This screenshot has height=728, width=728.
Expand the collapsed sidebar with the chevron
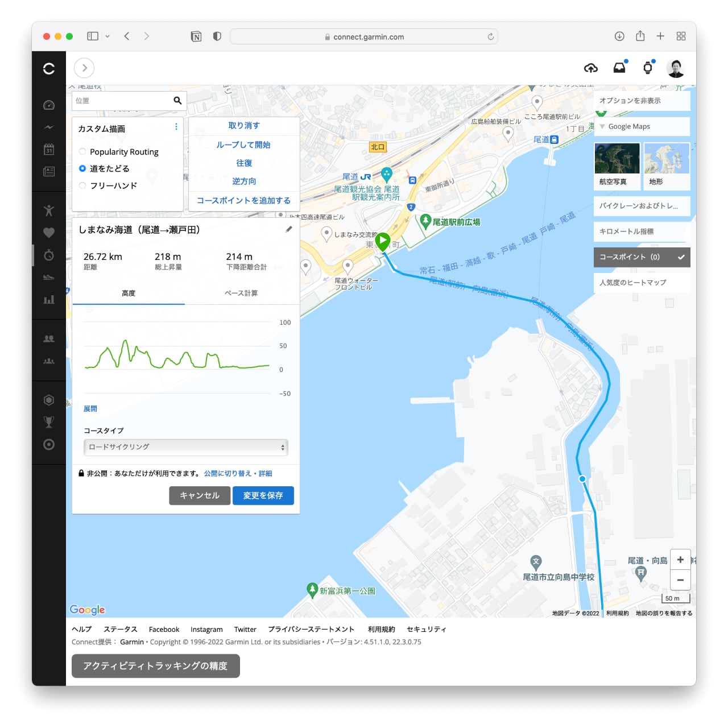pos(84,68)
